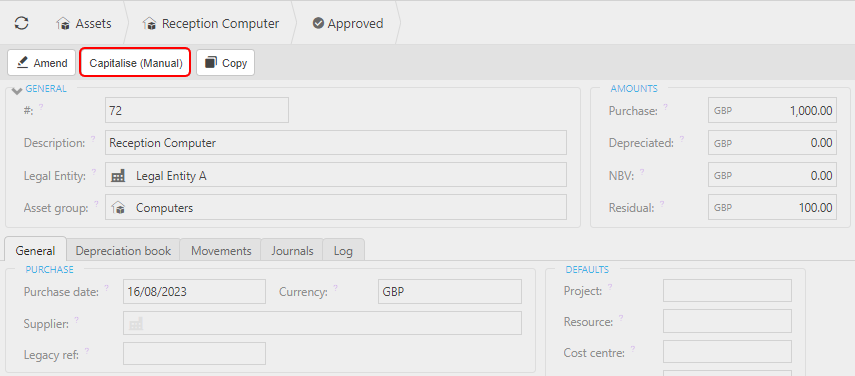Viewport: 855px width, 376px height.
Task: Click the help mark next to # label
Action: pyautogui.click(x=40, y=107)
